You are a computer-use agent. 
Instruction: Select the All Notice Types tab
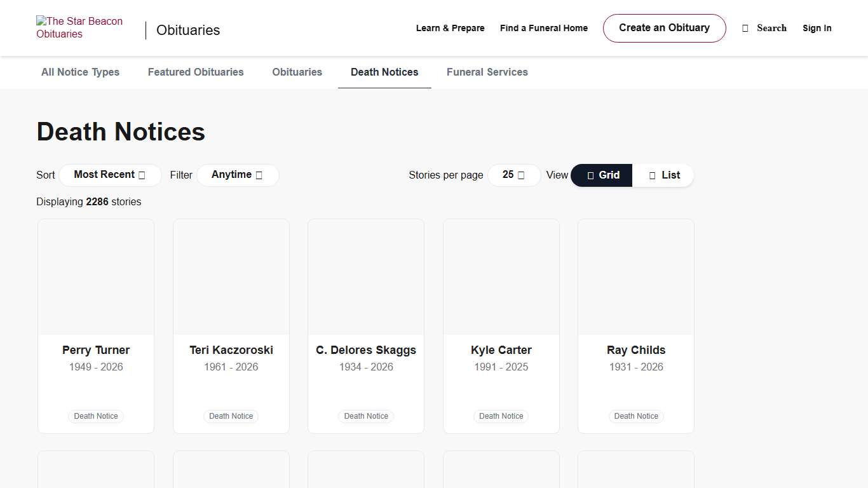pos(80,72)
